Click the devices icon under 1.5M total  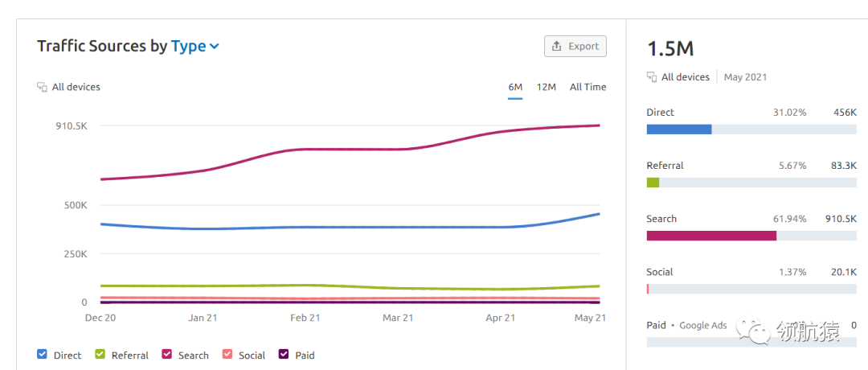[652, 77]
